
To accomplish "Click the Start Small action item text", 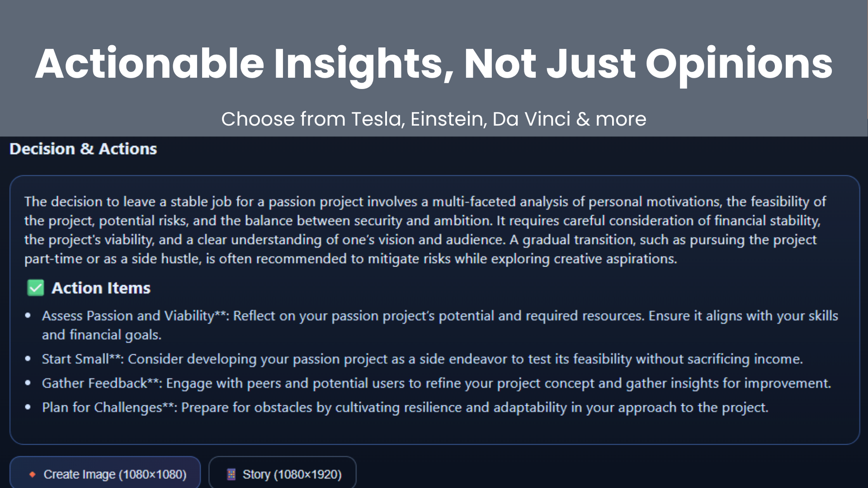I will pos(422,359).
